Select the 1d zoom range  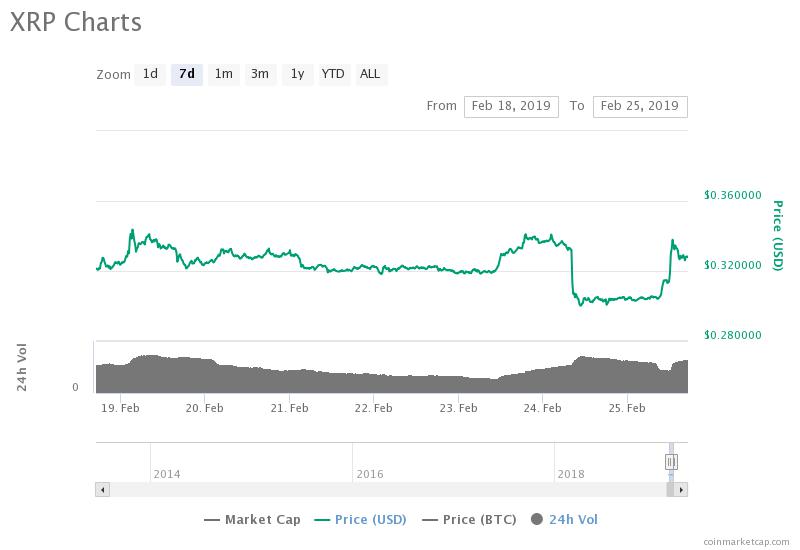(150, 74)
